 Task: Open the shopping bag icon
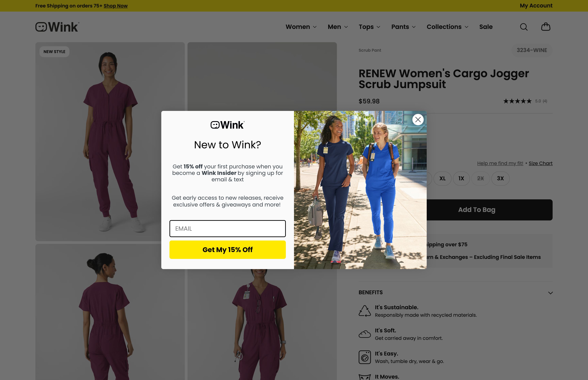546,27
